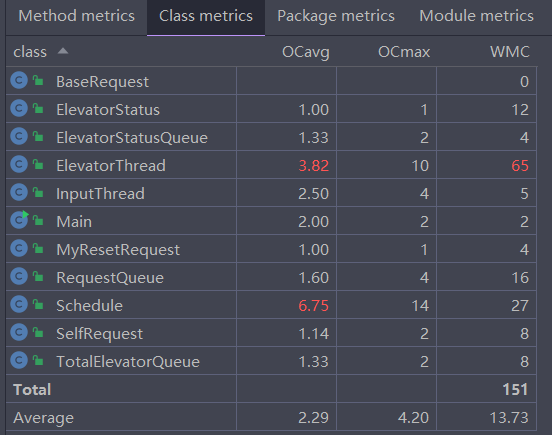Sort the table by WMC column header

tap(510, 52)
